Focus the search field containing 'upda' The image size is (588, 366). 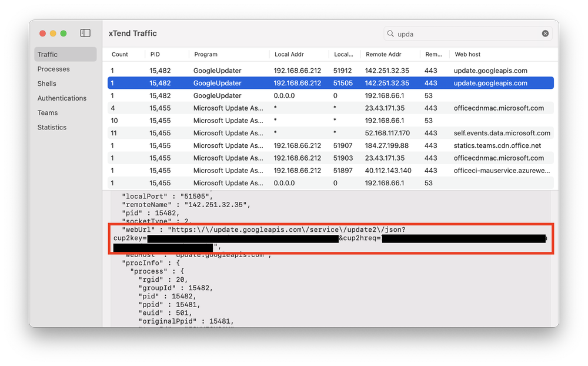point(467,34)
